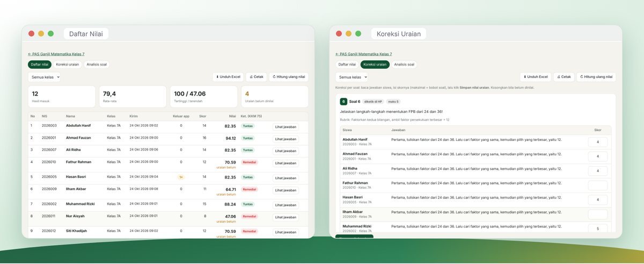Select Daftar nilai tab in Koreksi Uraian window

[x=347, y=65]
